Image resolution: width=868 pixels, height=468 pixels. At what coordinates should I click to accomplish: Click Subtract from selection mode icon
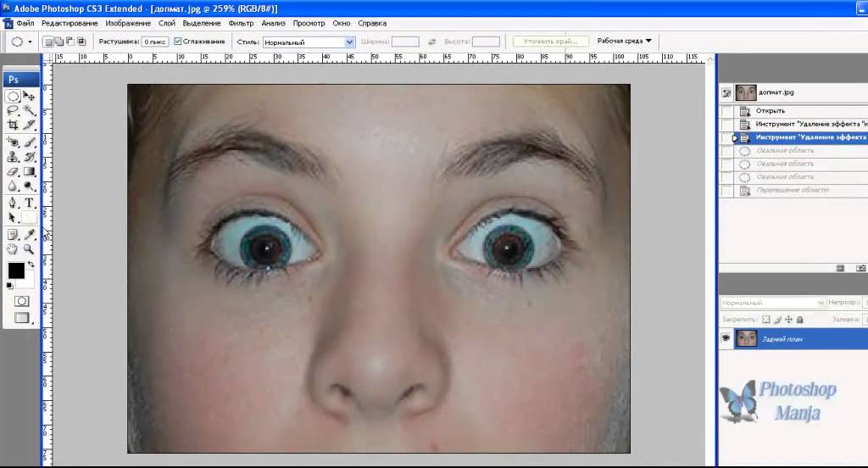pyautogui.click(x=70, y=42)
